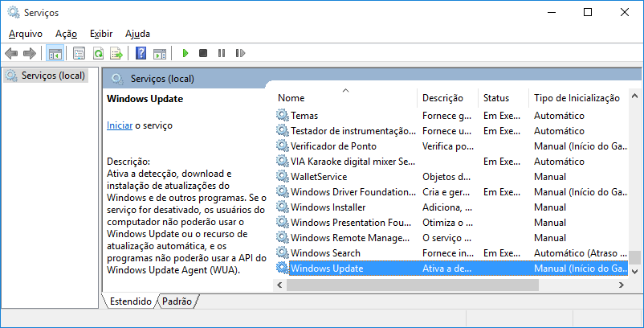The image size is (644, 328).
Task: Click the Restart Service icon
Action: 240,53
